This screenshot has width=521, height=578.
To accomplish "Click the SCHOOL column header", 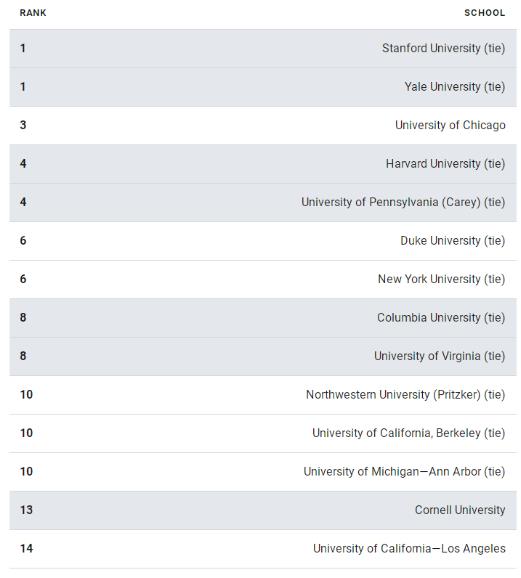I will pyautogui.click(x=484, y=13).
